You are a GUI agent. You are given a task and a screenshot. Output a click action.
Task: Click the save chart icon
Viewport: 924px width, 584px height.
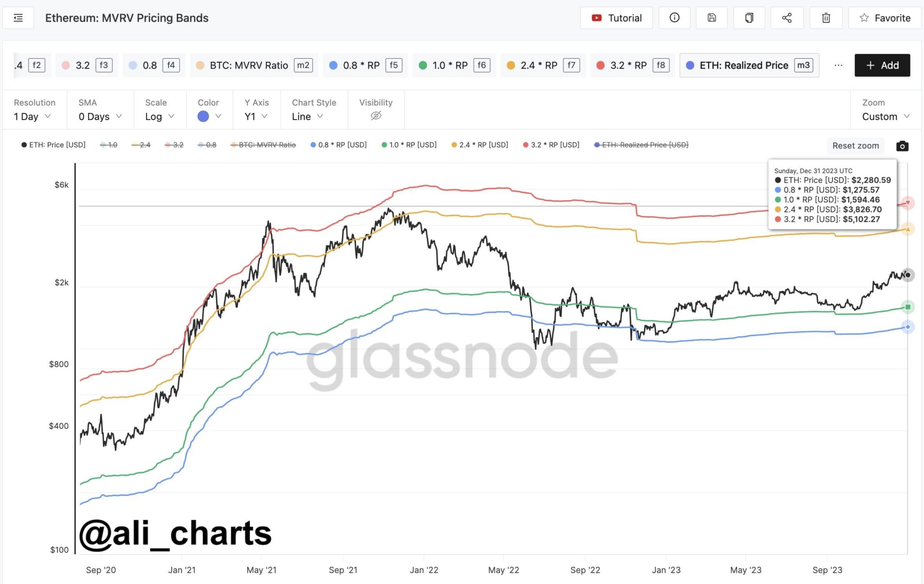pyautogui.click(x=711, y=18)
